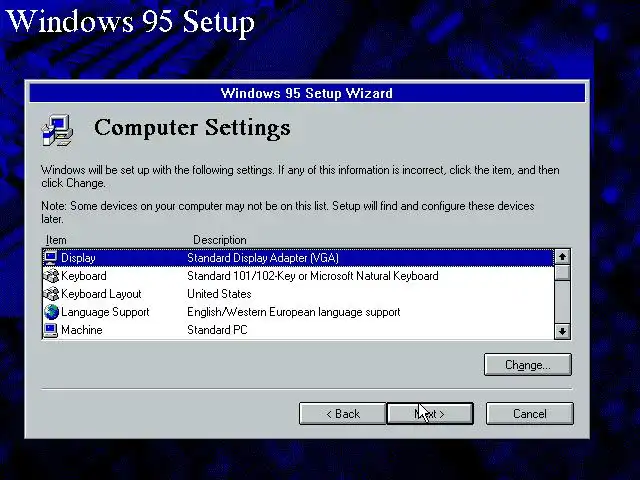The width and height of the screenshot is (640, 480).
Task: Click the list scrollbar down arrow
Action: [x=562, y=331]
